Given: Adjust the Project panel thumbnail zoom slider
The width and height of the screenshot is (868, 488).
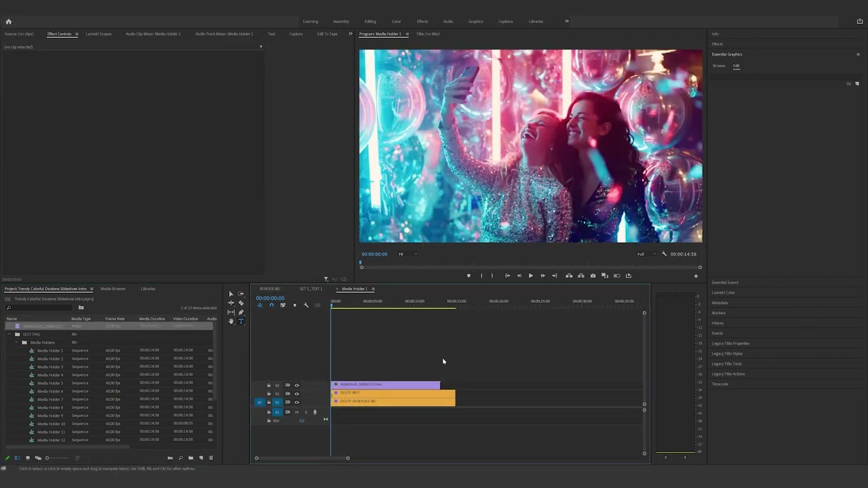Looking at the screenshot, I should pyautogui.click(x=57, y=458).
